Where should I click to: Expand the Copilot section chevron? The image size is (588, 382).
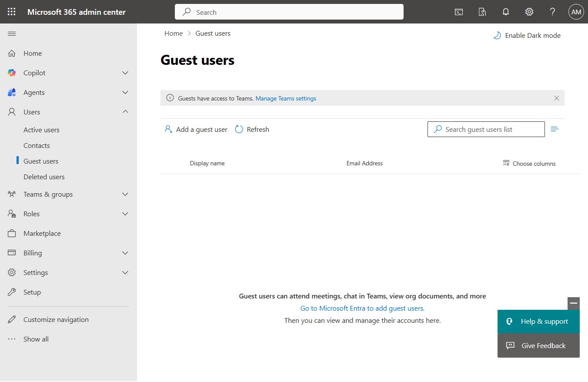(x=125, y=73)
